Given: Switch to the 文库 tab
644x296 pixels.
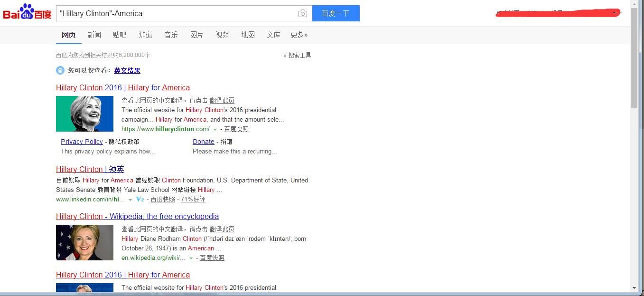Looking at the screenshot, I should pyautogui.click(x=274, y=35).
